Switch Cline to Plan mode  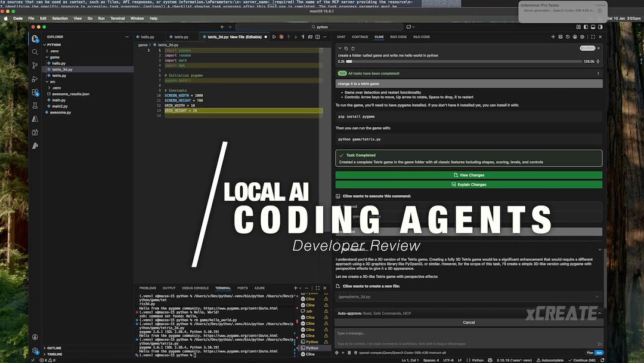click(590, 353)
